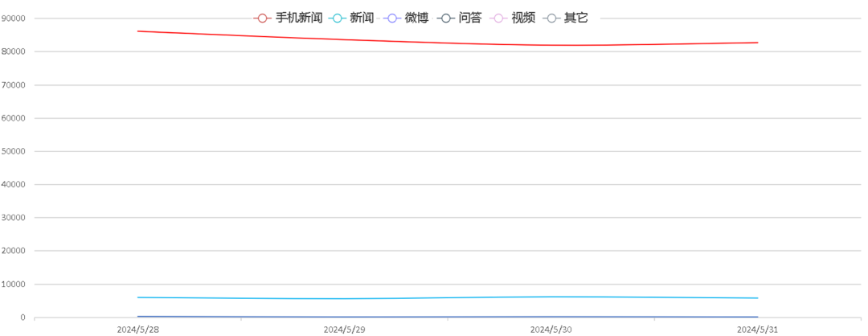Select the 2024/5/29 date on the axis
Screen dimensions: 868x336
pos(344,330)
